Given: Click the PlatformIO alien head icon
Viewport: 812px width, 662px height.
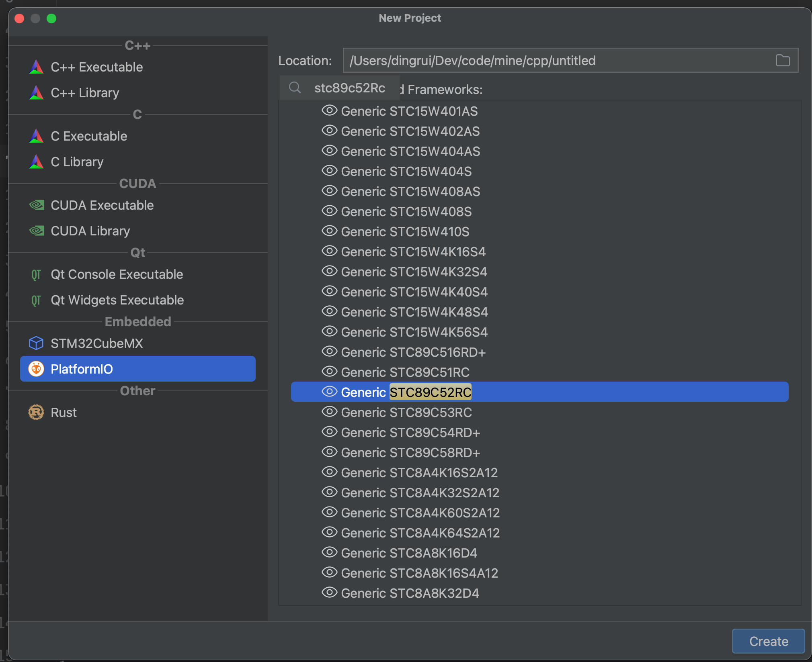Looking at the screenshot, I should [36, 369].
